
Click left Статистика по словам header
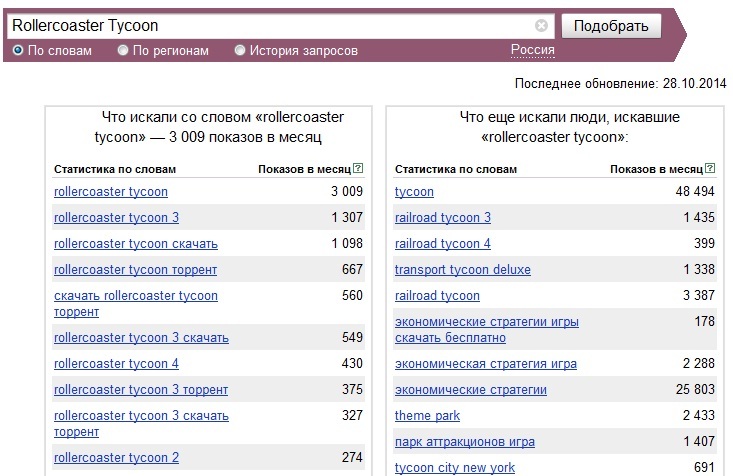tap(115, 169)
